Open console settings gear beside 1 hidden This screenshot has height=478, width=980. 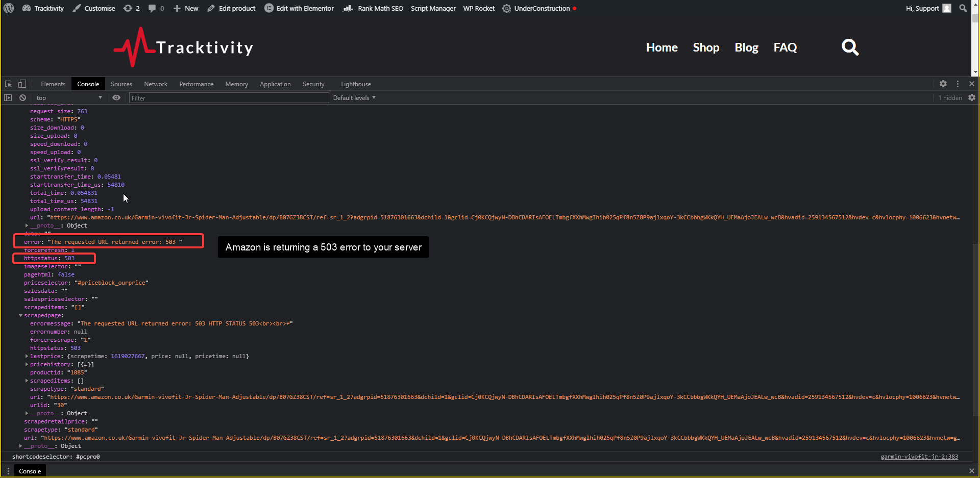coord(972,97)
